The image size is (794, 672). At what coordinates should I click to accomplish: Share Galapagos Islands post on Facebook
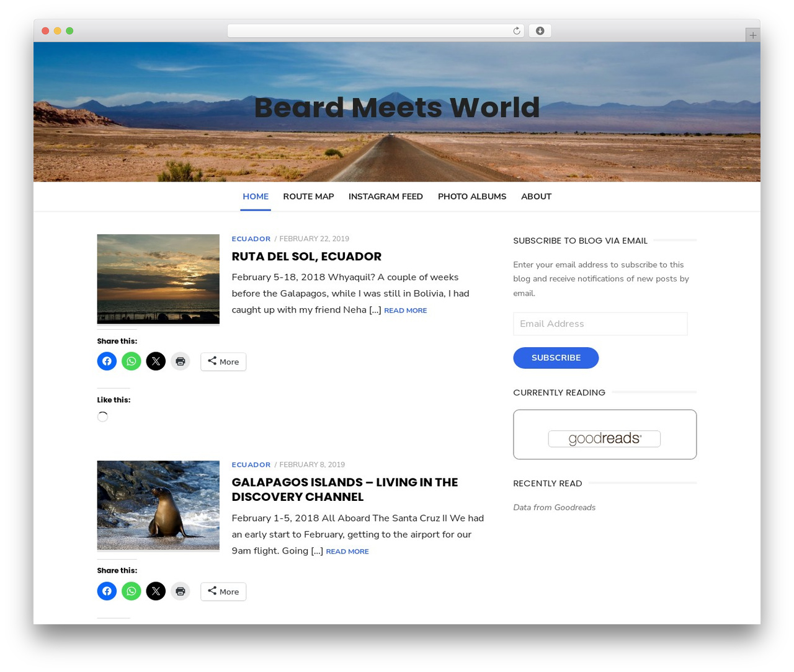(x=107, y=591)
